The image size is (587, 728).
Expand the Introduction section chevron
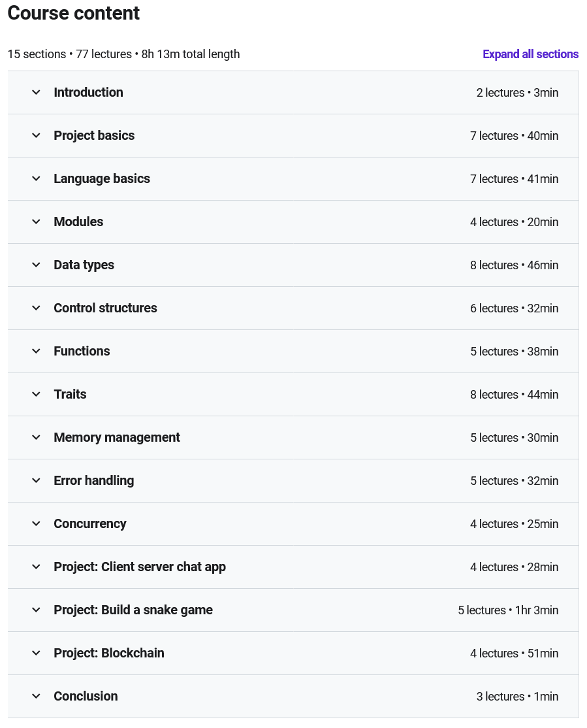(36, 93)
